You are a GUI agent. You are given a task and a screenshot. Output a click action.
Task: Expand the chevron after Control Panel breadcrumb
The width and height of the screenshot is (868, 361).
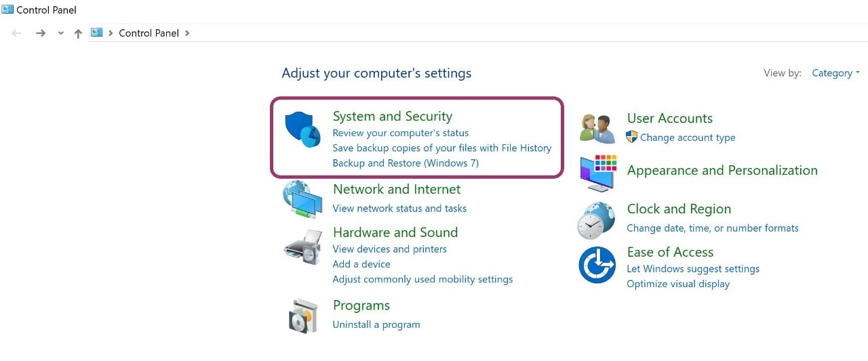tap(187, 33)
